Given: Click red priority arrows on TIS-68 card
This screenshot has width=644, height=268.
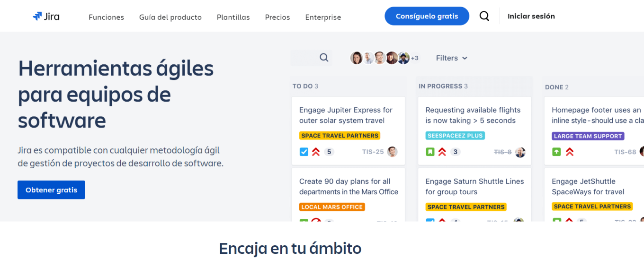Looking at the screenshot, I should tap(570, 152).
